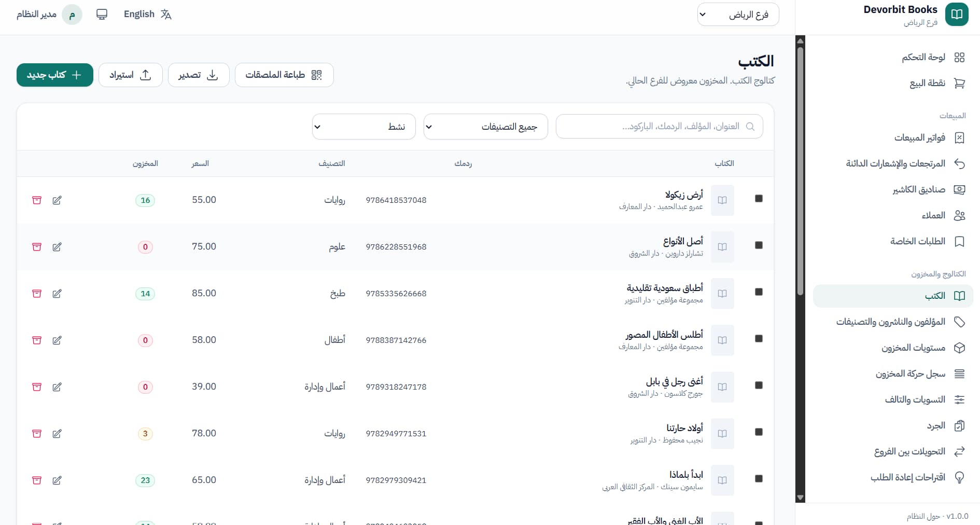Viewport: 980px width, 525px height.
Task: Click the archive icon for أطلس الأطفال المصور
Action: tap(37, 340)
